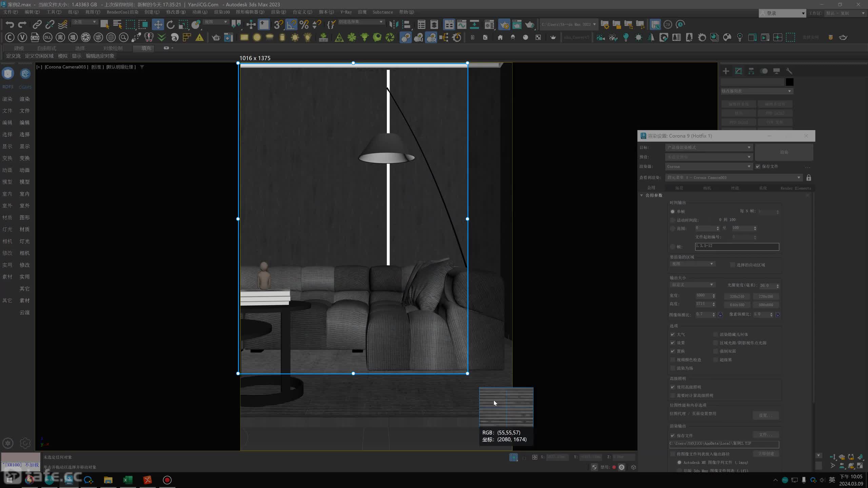The height and width of the screenshot is (488, 868).
Task: Toggle the Percent Snap icon
Action: click(x=304, y=24)
